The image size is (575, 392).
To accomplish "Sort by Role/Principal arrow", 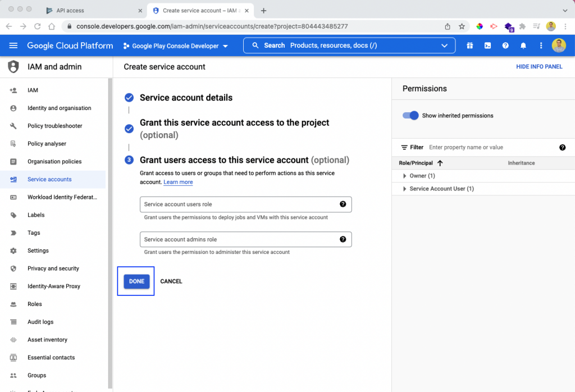I will click(x=440, y=163).
